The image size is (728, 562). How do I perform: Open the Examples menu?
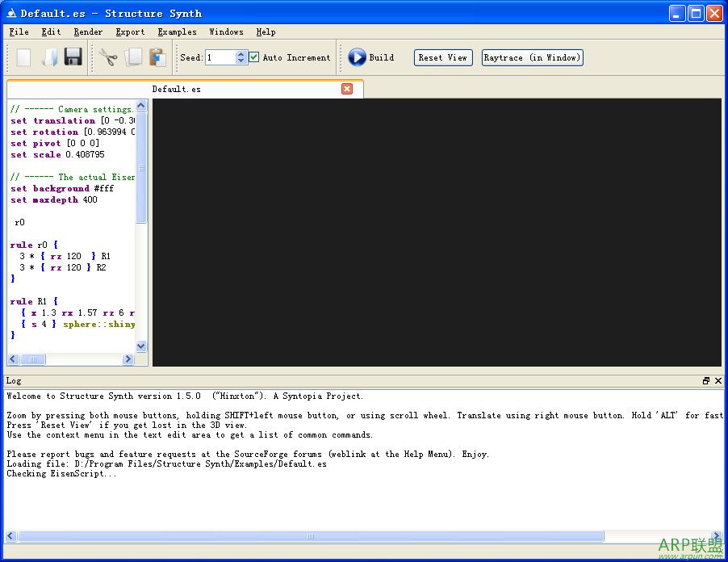pyautogui.click(x=177, y=32)
